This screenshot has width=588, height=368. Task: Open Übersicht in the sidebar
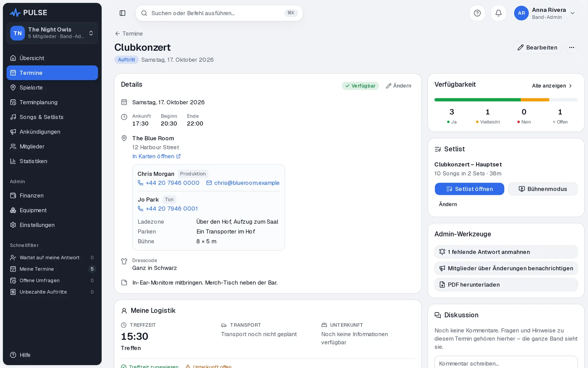52,58
